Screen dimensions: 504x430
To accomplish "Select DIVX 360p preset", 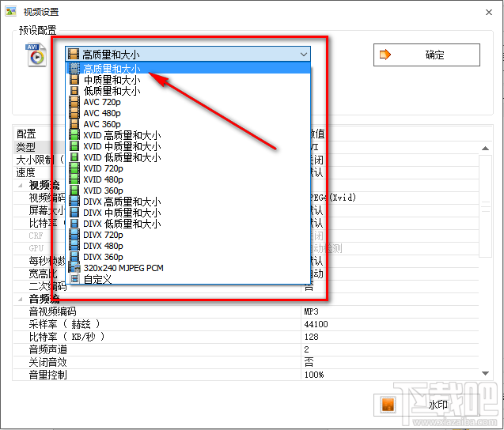I will tap(188, 257).
